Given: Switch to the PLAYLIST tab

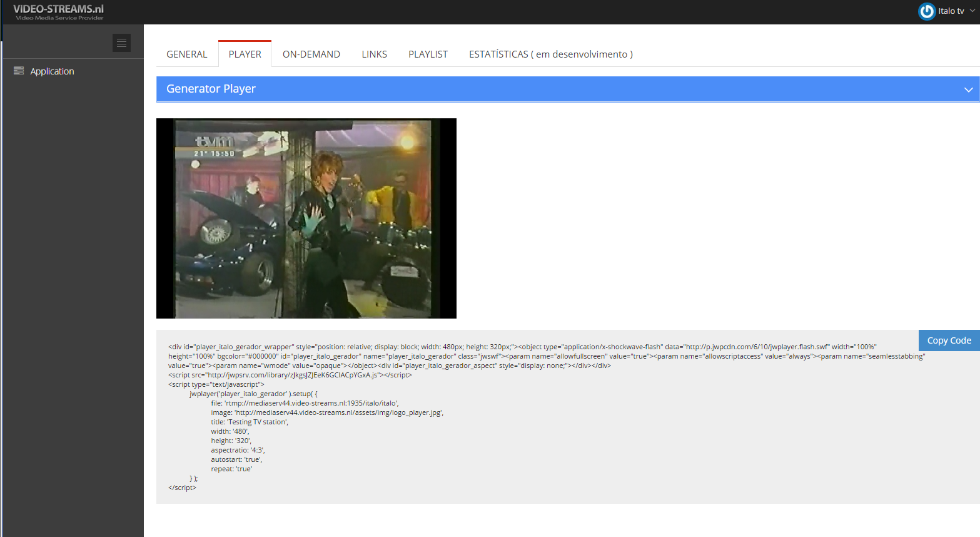Looking at the screenshot, I should tap(428, 54).
